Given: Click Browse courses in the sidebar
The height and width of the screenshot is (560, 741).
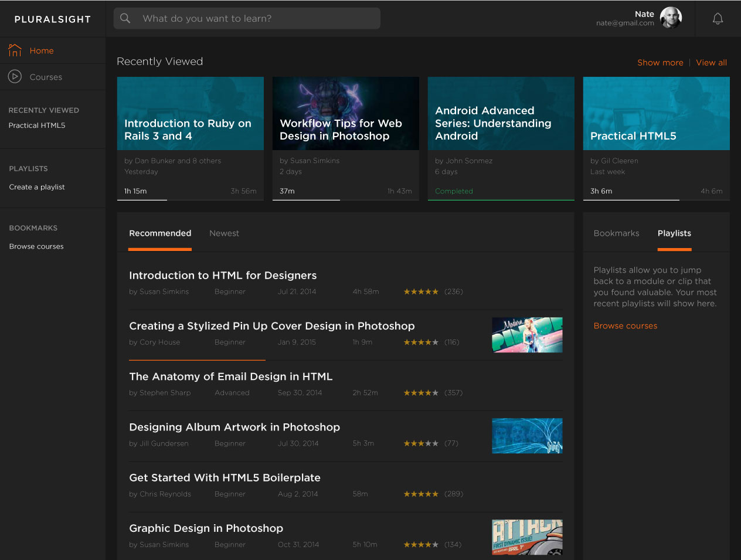Looking at the screenshot, I should pyautogui.click(x=36, y=247).
